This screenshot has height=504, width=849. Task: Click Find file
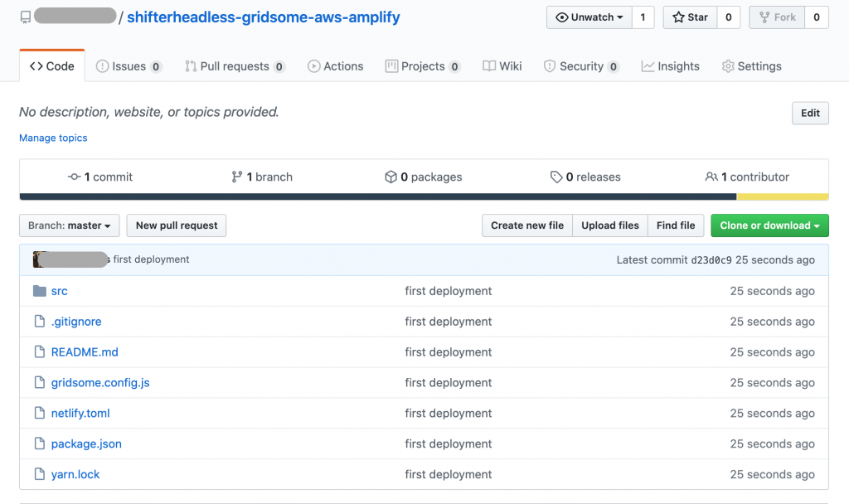click(676, 225)
